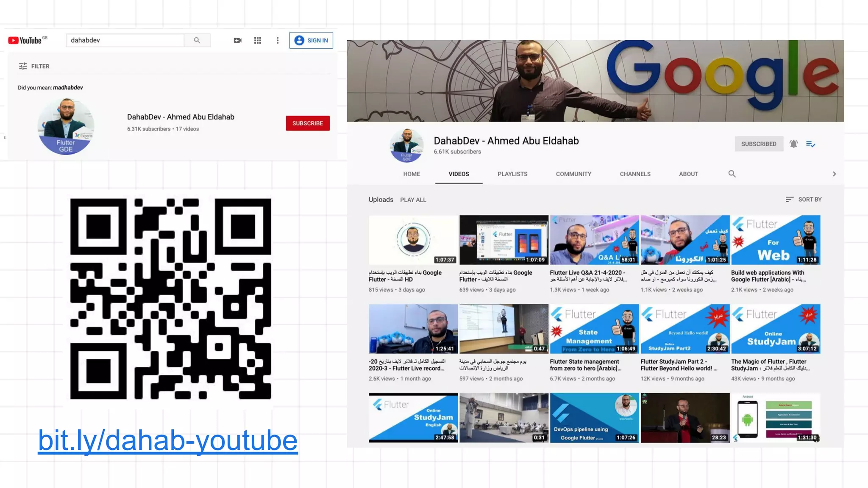Open the ABOUT tab
Screen dimensions: 868x488
tap(688, 174)
